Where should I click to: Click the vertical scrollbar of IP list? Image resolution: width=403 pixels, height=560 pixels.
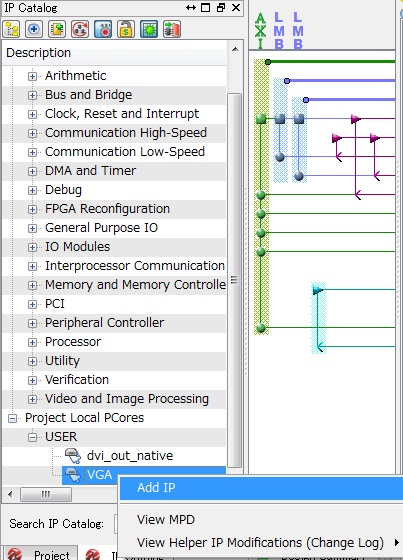(x=234, y=280)
